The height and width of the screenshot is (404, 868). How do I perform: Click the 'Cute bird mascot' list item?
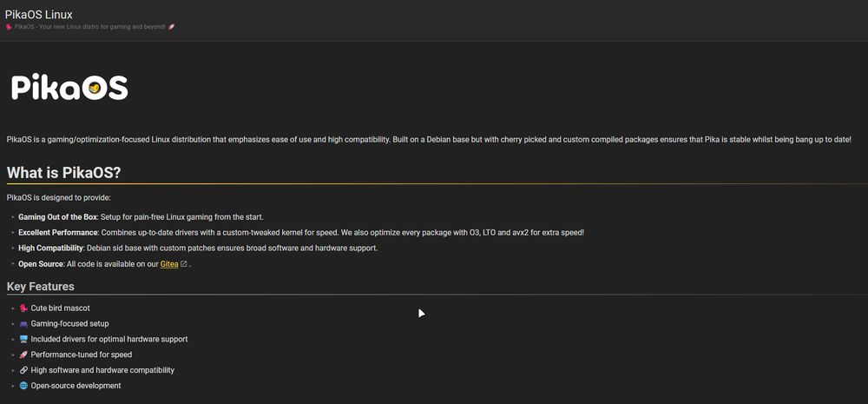[61, 308]
